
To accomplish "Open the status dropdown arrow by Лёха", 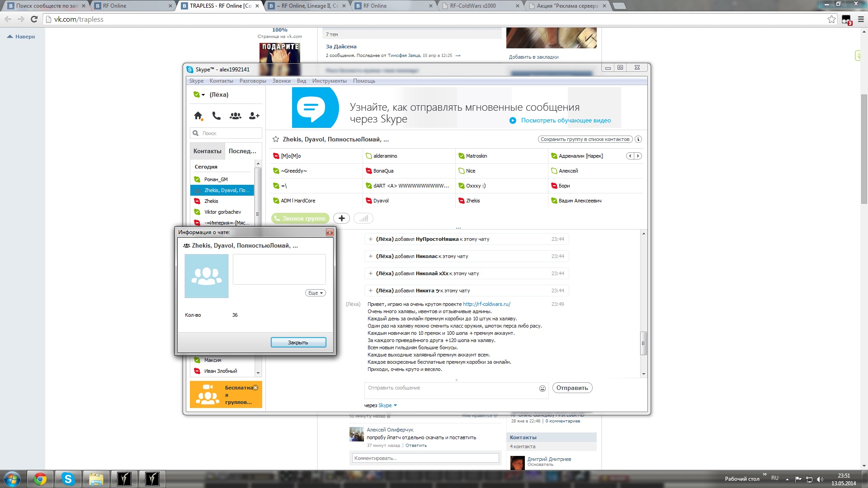I will 203,95.
